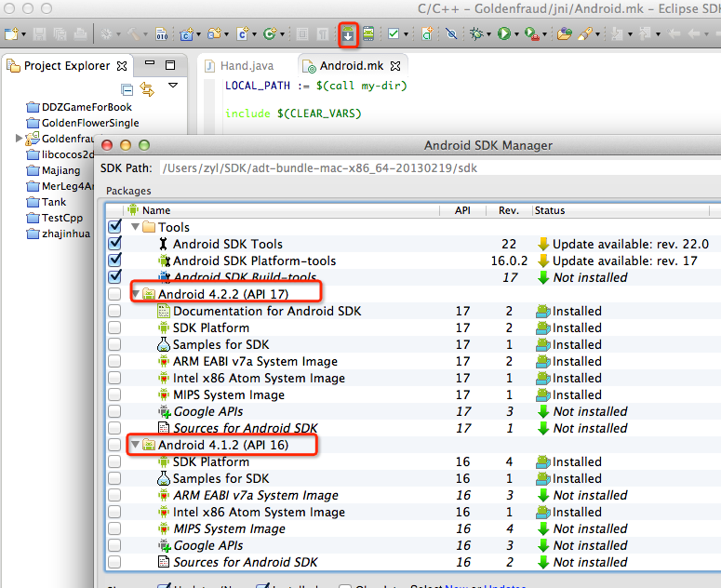Screen dimensions: 721x588
Task: Click the Open Type toolbar icon
Action: pyautogui.click(x=564, y=34)
